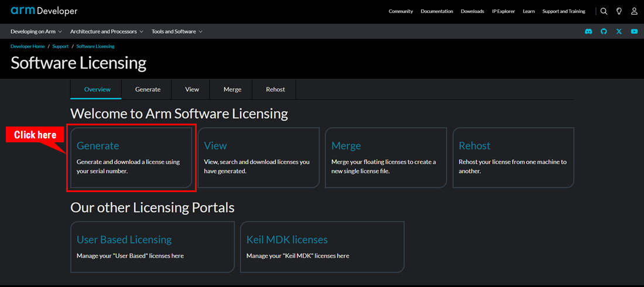Open the search magnifier icon
The width and height of the screenshot is (644, 287).
click(x=604, y=11)
